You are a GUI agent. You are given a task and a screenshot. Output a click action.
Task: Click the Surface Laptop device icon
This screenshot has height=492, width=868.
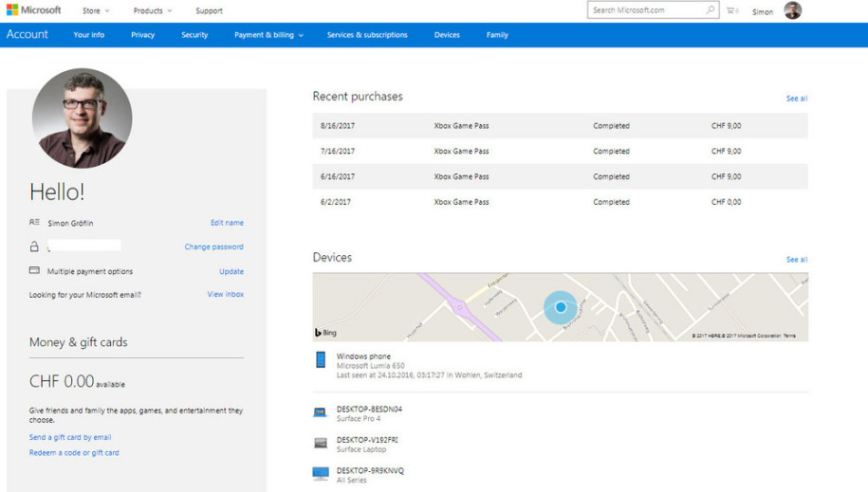click(321, 443)
